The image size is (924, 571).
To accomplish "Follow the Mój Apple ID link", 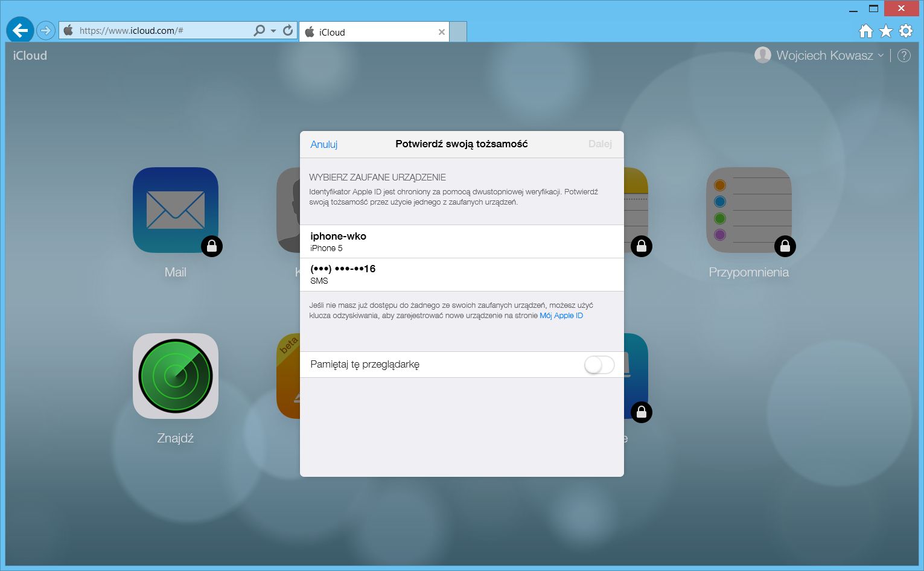I will coord(561,316).
